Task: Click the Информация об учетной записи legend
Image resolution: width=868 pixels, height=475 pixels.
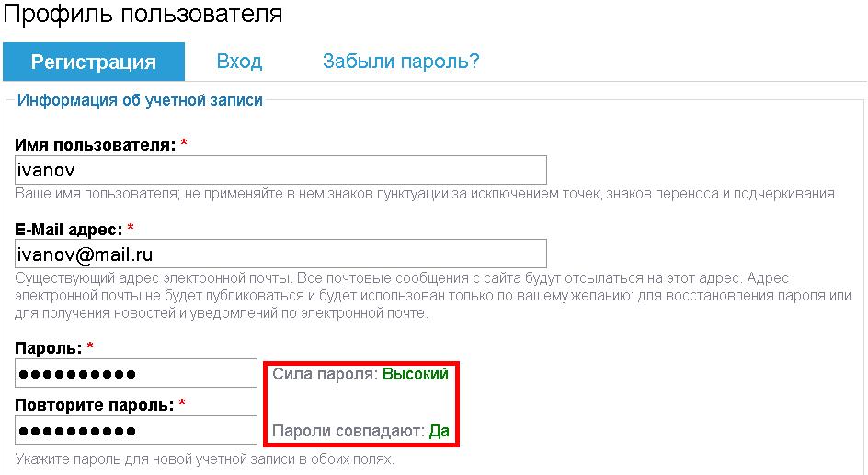Action: click(x=140, y=101)
